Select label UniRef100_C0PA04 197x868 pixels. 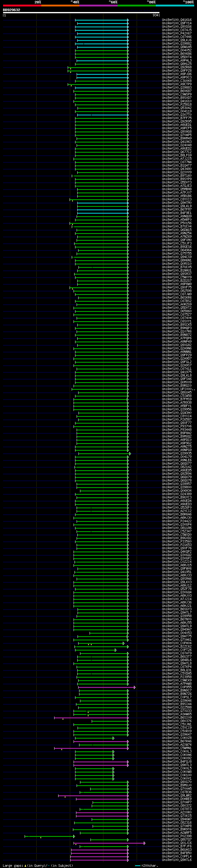(x=176, y=643)
